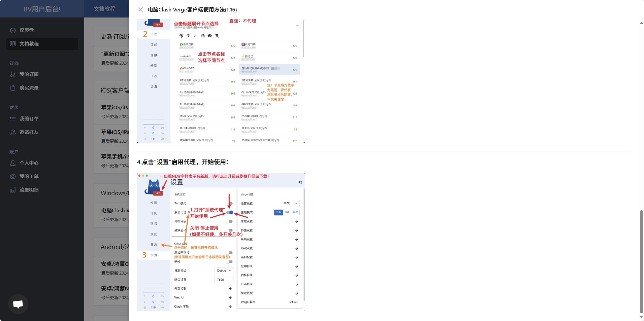Click the 我的订单 list icon
Image resolution: width=644 pixels, height=321 pixels.
coord(13,119)
